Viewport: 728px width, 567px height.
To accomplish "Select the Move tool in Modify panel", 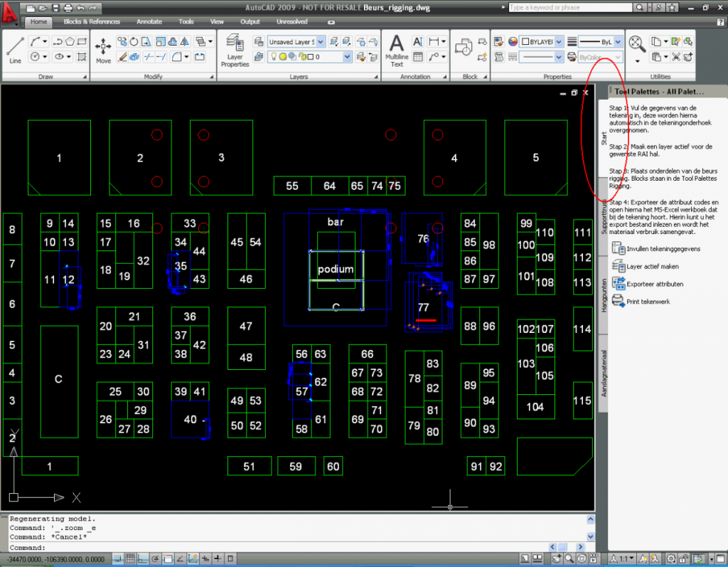I will [x=103, y=47].
